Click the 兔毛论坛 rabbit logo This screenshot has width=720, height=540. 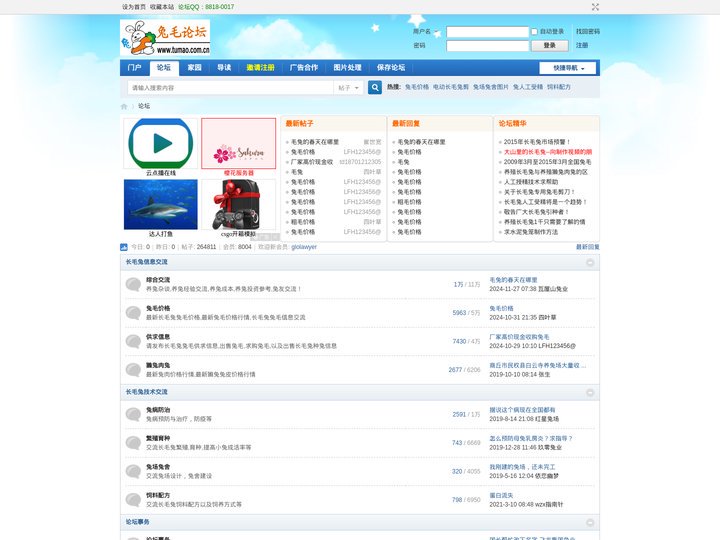point(165,38)
